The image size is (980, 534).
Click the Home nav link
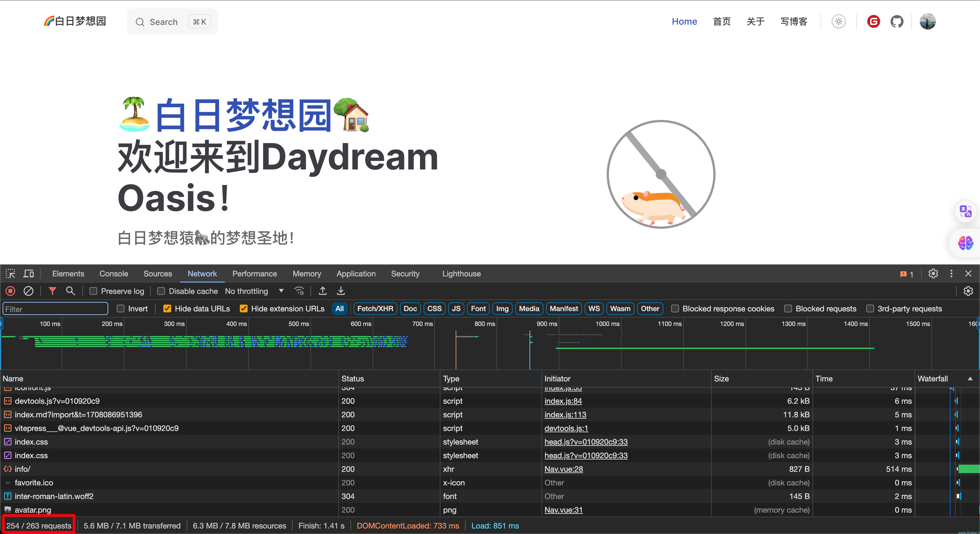pos(684,22)
